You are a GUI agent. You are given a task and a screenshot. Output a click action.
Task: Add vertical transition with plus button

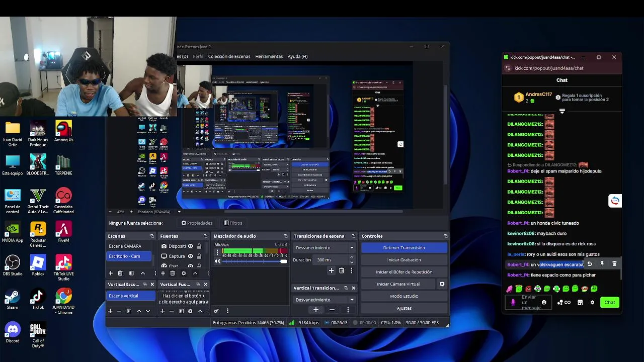pos(316,310)
